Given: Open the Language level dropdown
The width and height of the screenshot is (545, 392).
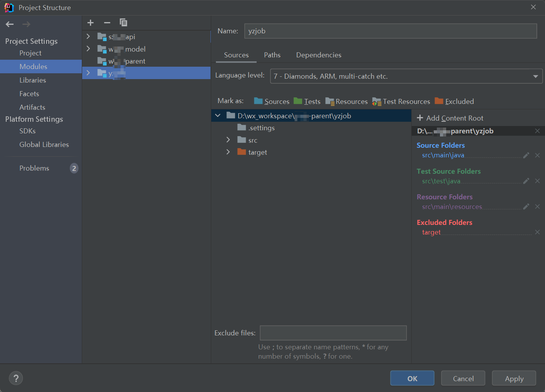Looking at the screenshot, I should tap(406, 76).
